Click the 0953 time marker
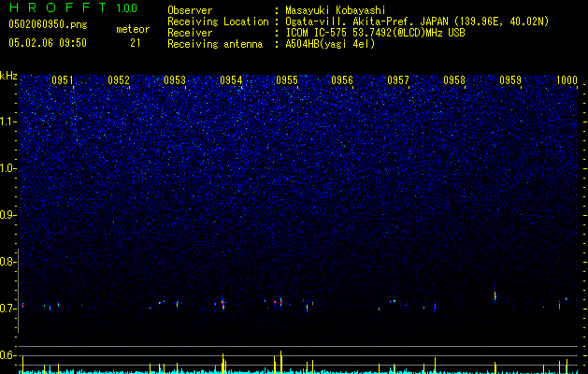Image resolution: width=588 pixels, height=374 pixels. pos(175,80)
